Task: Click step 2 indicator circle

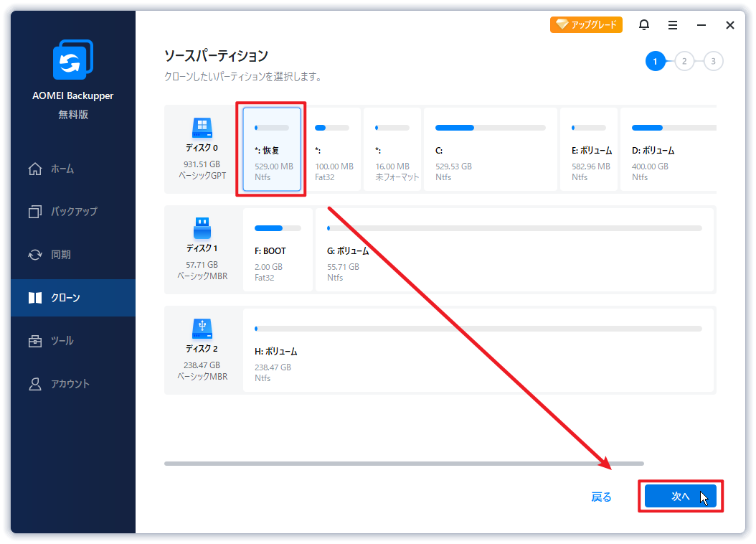Action: pyautogui.click(x=684, y=61)
